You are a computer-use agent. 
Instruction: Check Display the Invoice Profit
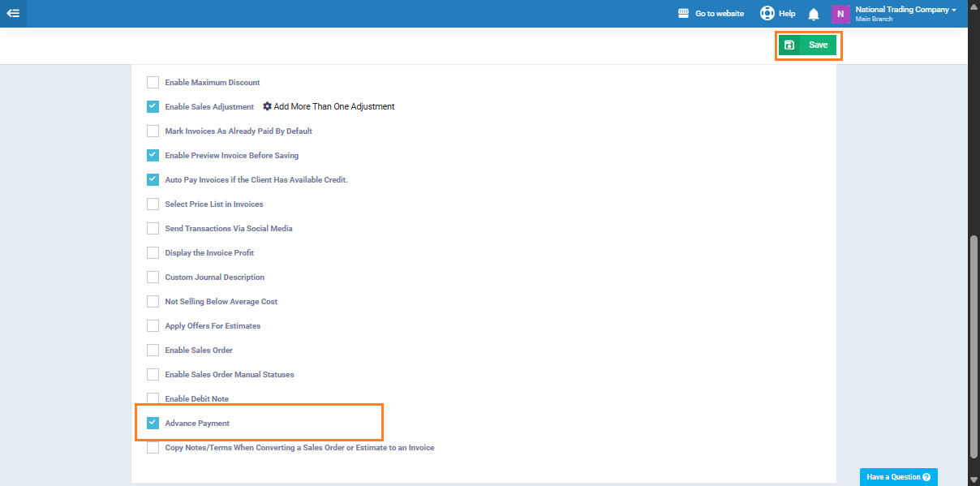153,252
